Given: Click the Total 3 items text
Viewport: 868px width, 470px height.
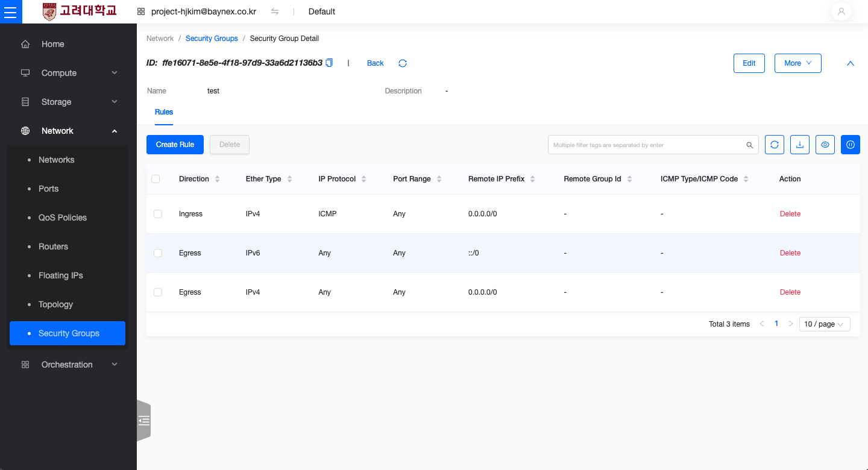Looking at the screenshot, I should [x=729, y=324].
